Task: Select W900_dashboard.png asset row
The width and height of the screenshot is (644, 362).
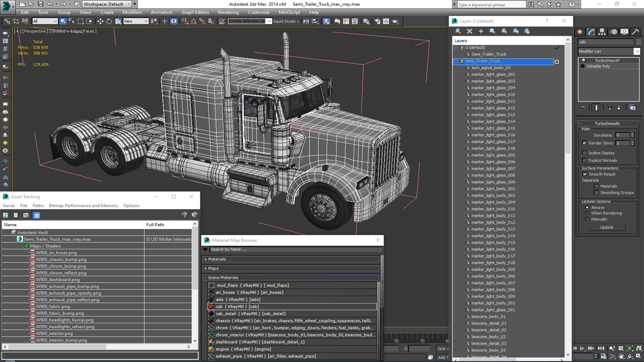Action: 58,280
